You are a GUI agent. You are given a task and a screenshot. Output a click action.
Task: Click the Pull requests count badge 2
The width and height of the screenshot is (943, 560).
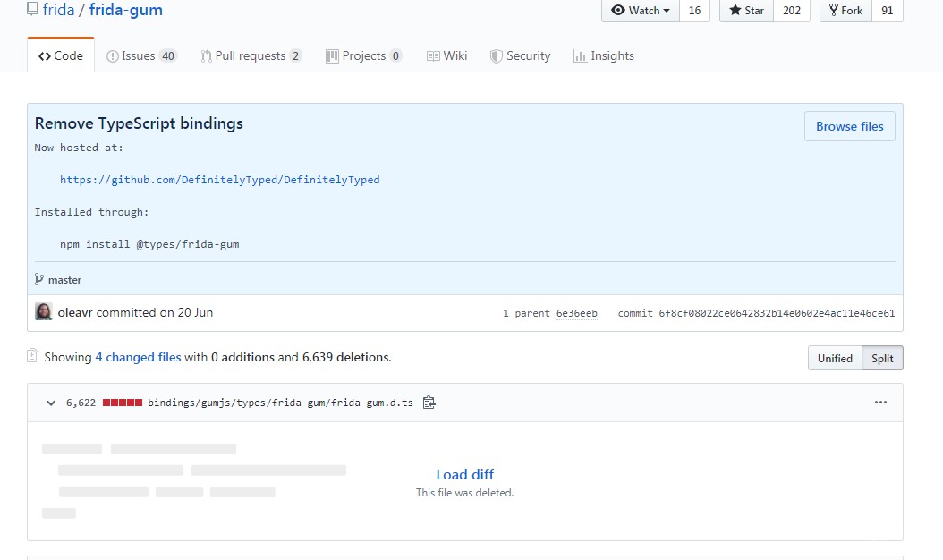click(295, 56)
